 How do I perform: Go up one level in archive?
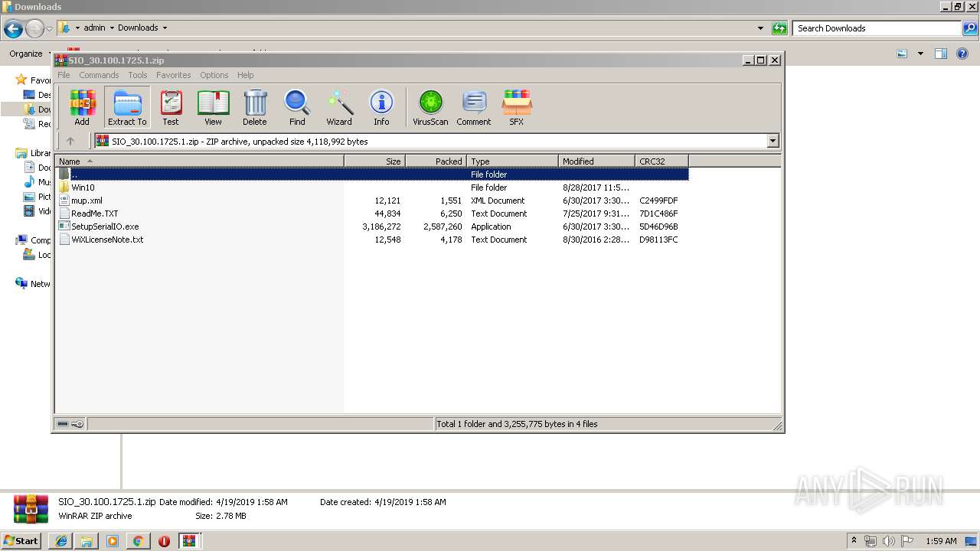pyautogui.click(x=70, y=141)
